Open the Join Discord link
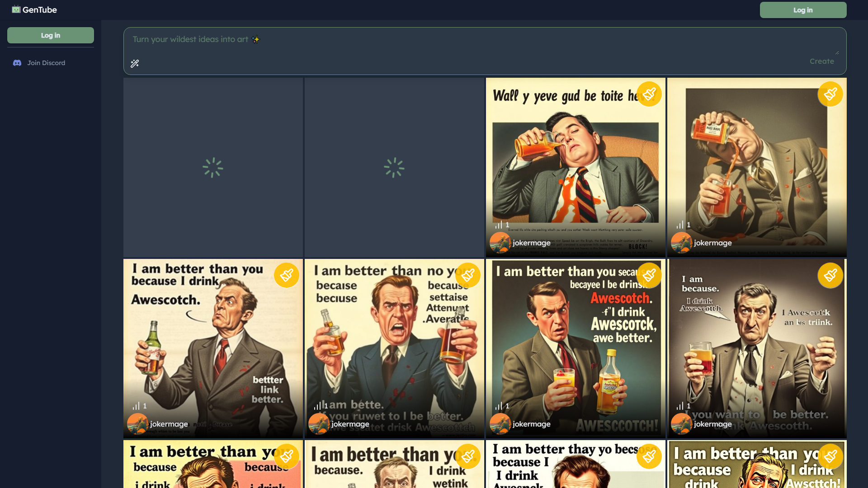 [46, 63]
